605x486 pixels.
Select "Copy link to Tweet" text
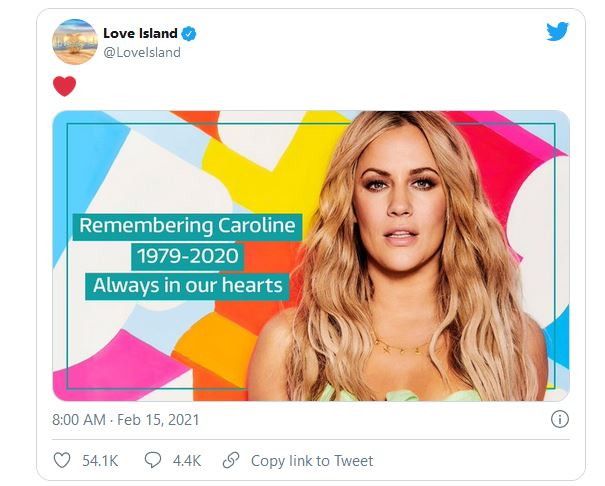pyautogui.click(x=311, y=461)
